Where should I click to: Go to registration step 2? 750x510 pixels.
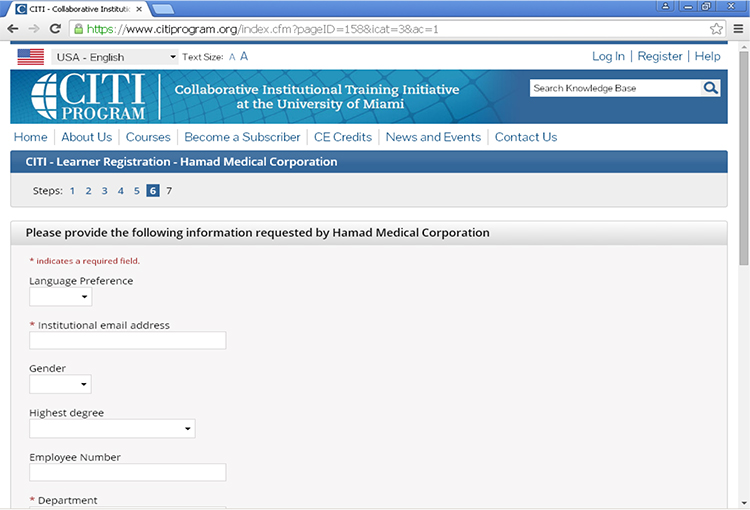[x=88, y=191]
